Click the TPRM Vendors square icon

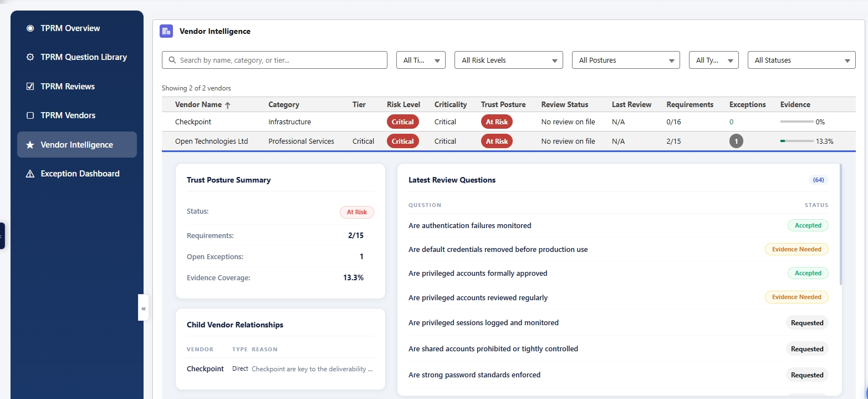pyautogui.click(x=30, y=115)
